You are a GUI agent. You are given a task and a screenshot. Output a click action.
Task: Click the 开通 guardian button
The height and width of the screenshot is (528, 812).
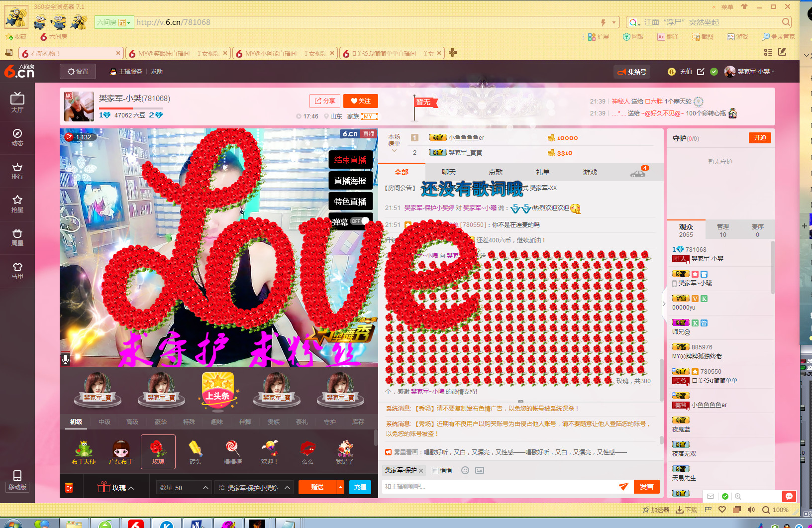click(x=760, y=138)
